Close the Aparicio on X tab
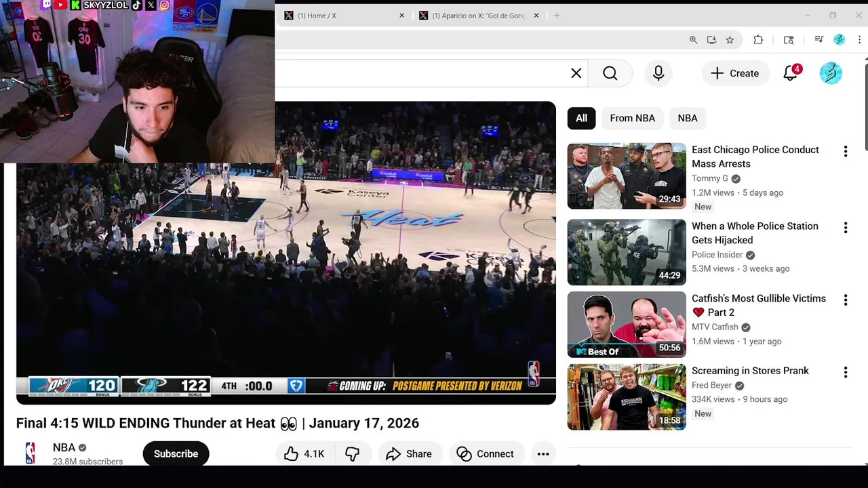Screen dimensions: 868x488 click(536, 16)
